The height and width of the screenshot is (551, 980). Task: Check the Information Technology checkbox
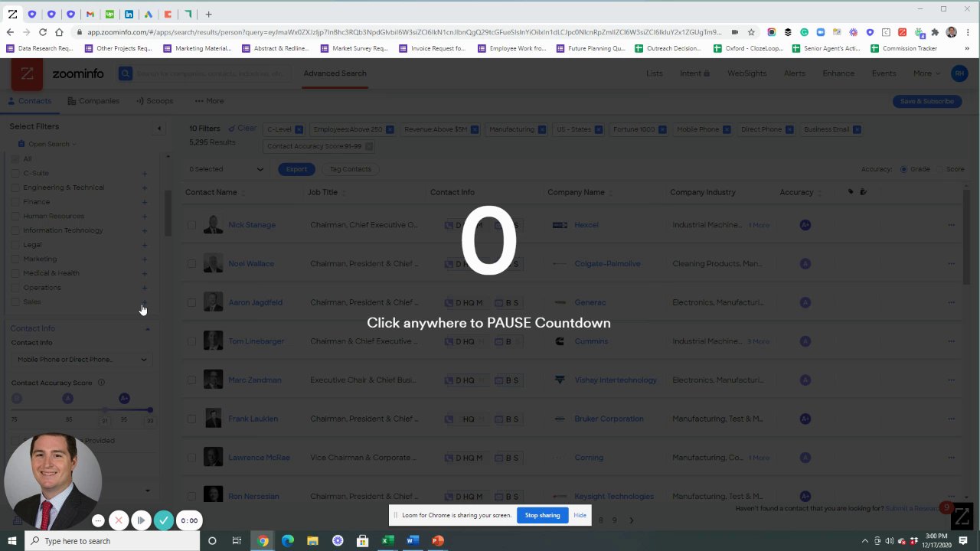15,230
